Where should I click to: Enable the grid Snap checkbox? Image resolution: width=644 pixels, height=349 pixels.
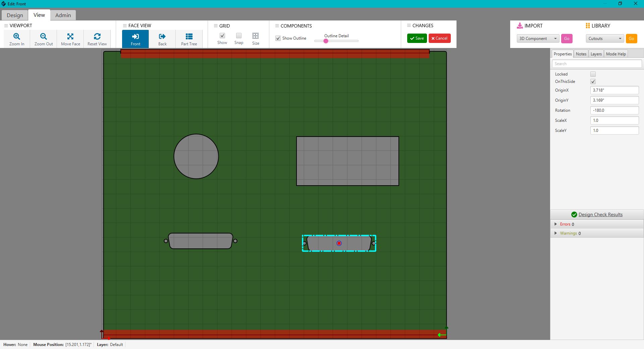(239, 36)
